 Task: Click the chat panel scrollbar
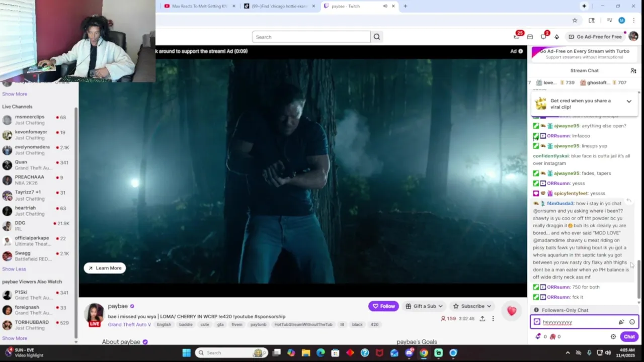pyautogui.click(x=639, y=279)
